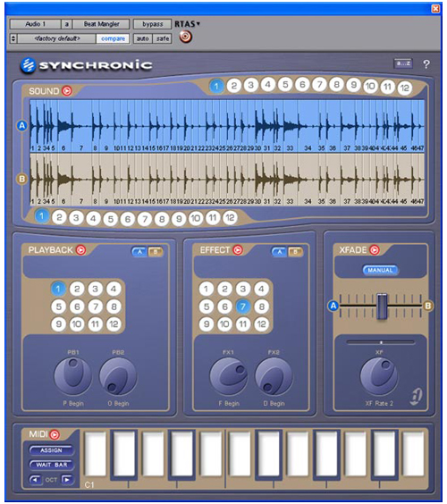447x504 pixels.
Task: Click the MIDI ASSIGN button
Action: tap(51, 450)
